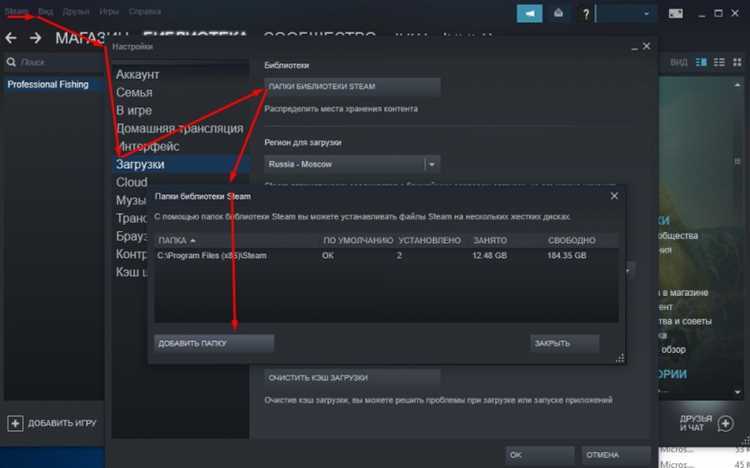Image resolution: width=750 pixels, height=468 pixels.
Task: Sort by СВОБОДНО column header
Action: (572, 240)
